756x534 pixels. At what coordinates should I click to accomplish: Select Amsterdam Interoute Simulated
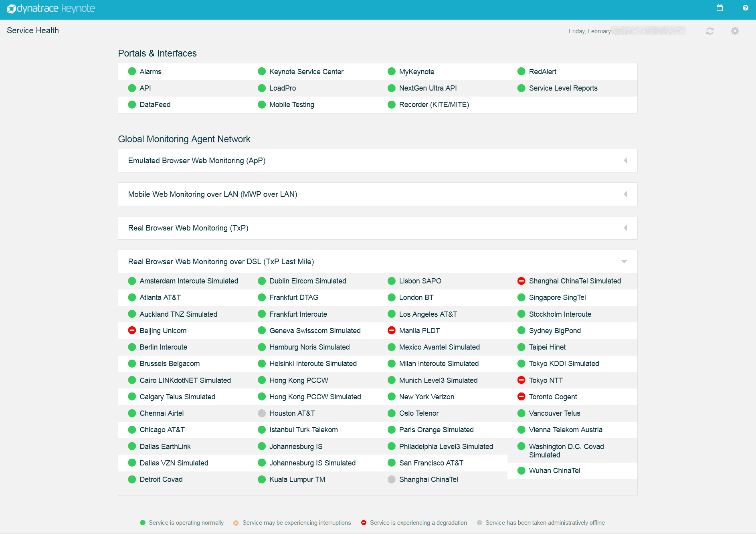tap(189, 281)
